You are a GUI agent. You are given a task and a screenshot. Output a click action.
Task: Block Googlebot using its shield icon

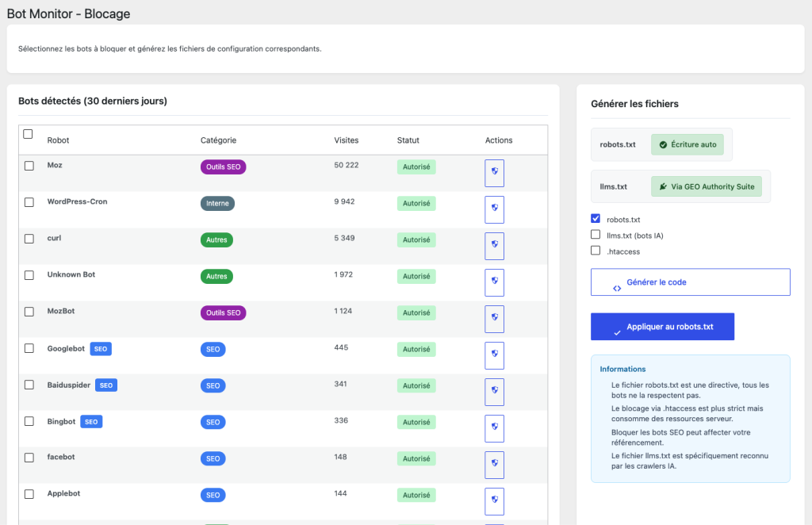coord(494,355)
